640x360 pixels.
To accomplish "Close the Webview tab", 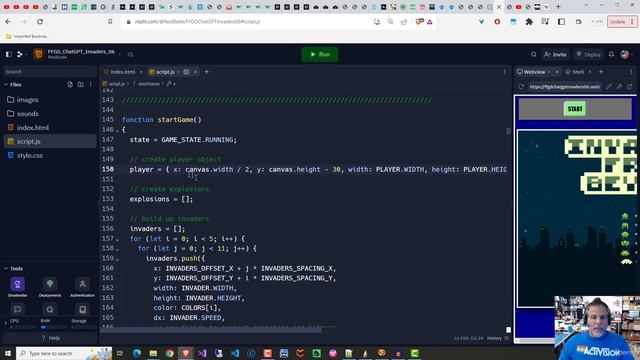I will 557,72.
